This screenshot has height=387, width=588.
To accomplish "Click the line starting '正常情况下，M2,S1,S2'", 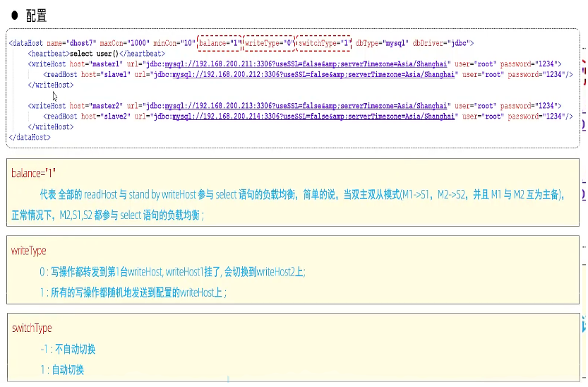I will coord(107,215).
